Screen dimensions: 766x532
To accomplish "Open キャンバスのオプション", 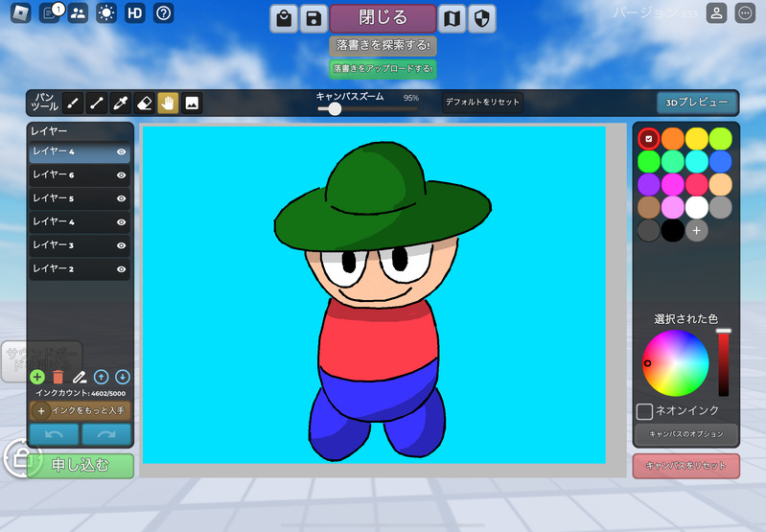I will pyautogui.click(x=686, y=434).
